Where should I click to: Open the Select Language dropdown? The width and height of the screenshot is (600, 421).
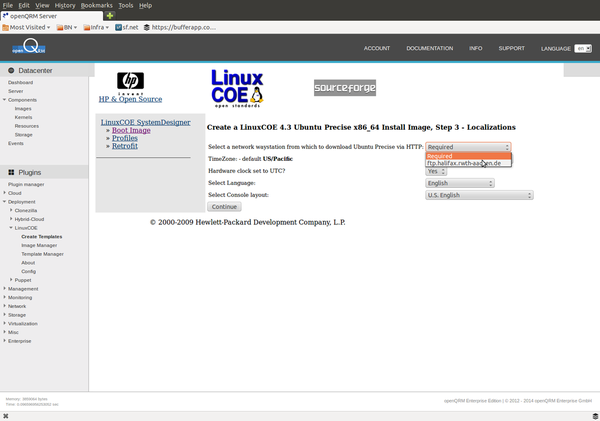460,183
